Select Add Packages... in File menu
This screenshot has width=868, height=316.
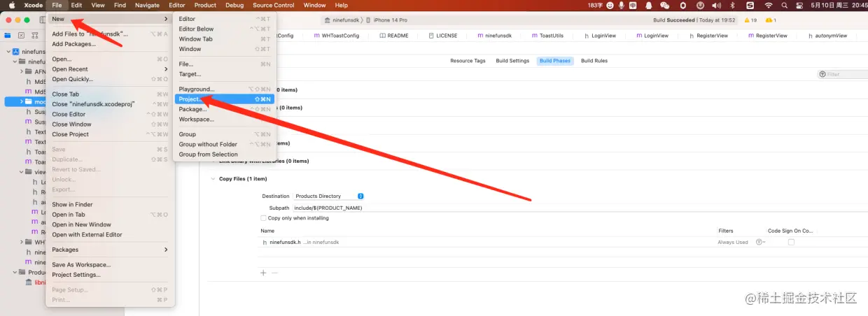[111, 44]
